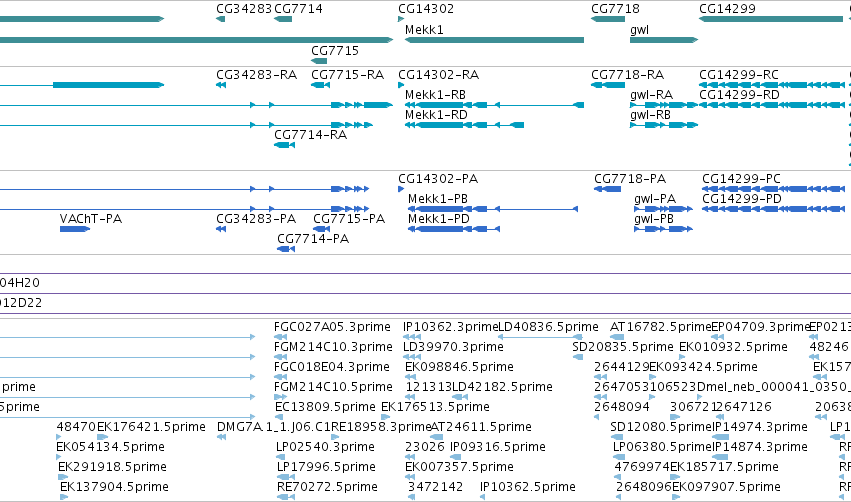The image size is (851, 502).
Task: Select transcript CG34283-RA
Action: [257, 75]
